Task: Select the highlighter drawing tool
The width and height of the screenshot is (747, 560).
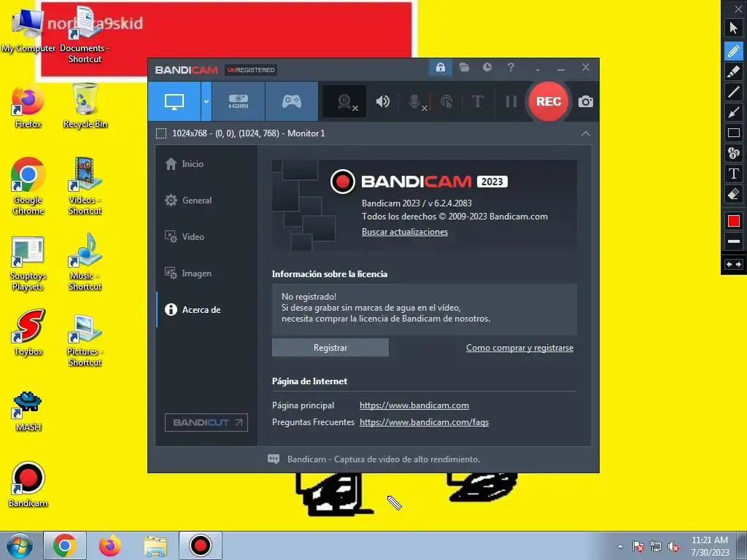Action: (x=734, y=71)
